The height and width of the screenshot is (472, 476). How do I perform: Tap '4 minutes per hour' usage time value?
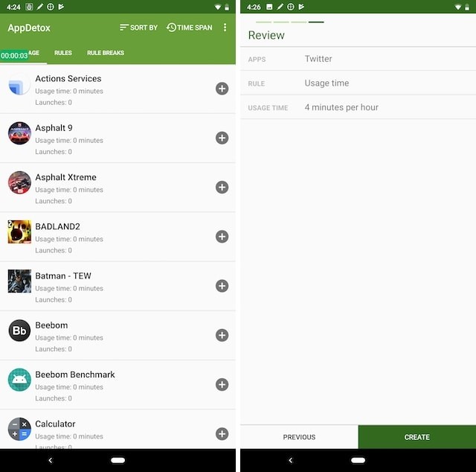[341, 107]
